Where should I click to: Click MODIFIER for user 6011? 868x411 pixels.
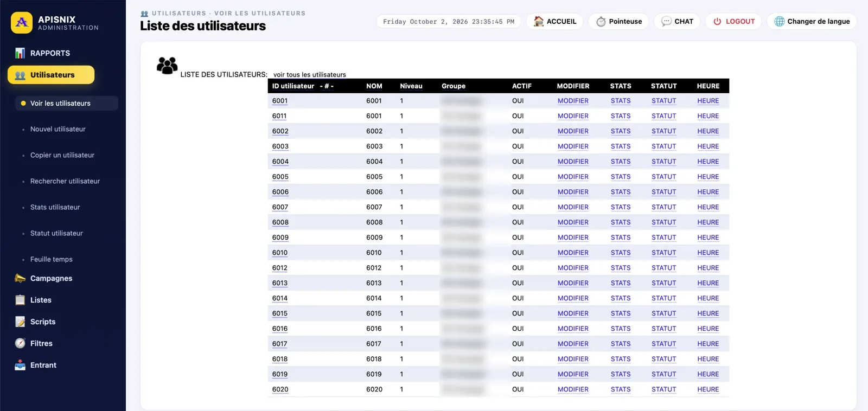pyautogui.click(x=573, y=116)
